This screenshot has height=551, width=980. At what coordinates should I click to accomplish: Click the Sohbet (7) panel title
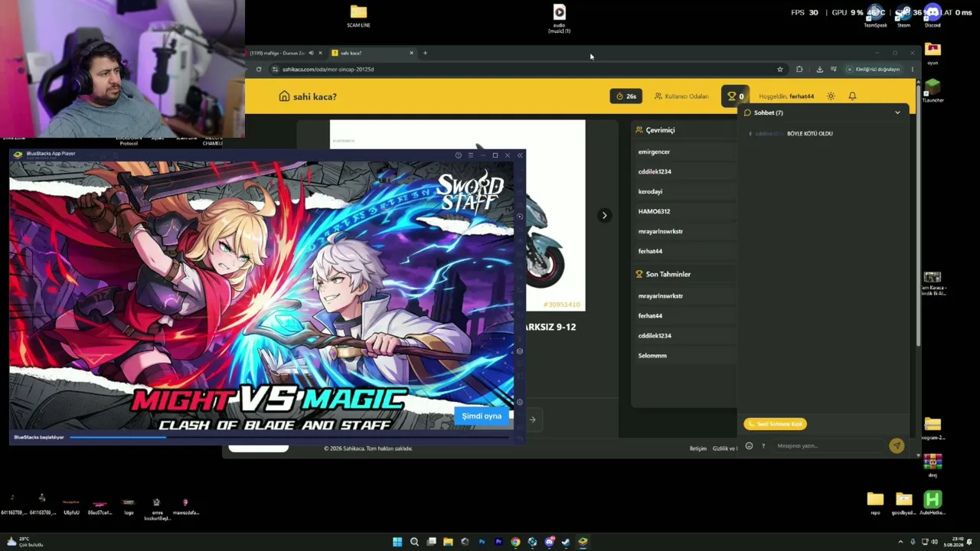768,112
